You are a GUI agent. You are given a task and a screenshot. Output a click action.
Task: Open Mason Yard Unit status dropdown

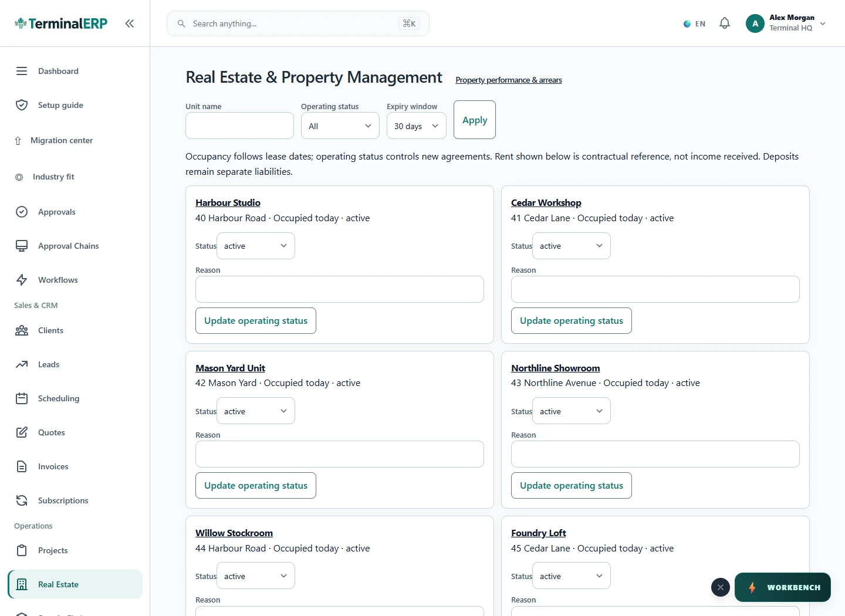256,411
